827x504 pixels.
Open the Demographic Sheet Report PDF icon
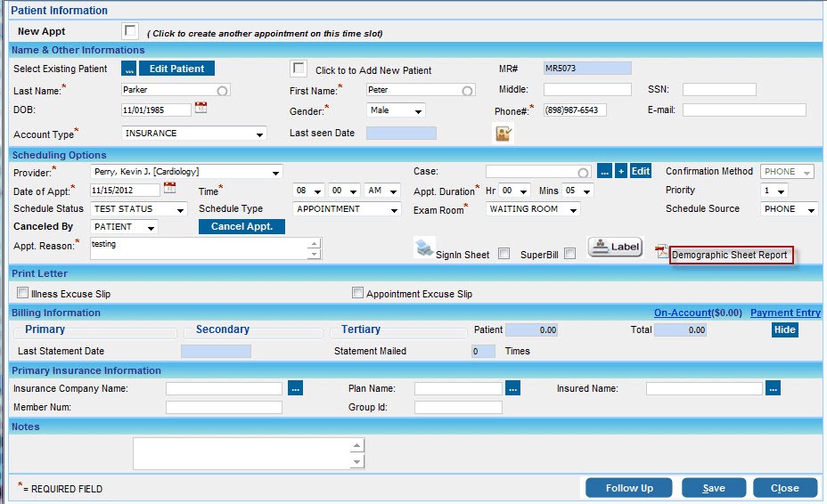(661, 253)
